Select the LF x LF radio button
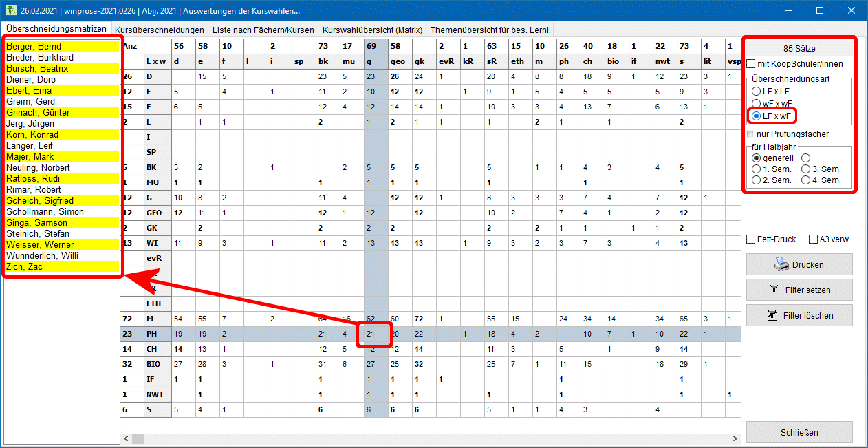Image resolution: width=868 pixels, height=448 pixels. click(x=757, y=91)
